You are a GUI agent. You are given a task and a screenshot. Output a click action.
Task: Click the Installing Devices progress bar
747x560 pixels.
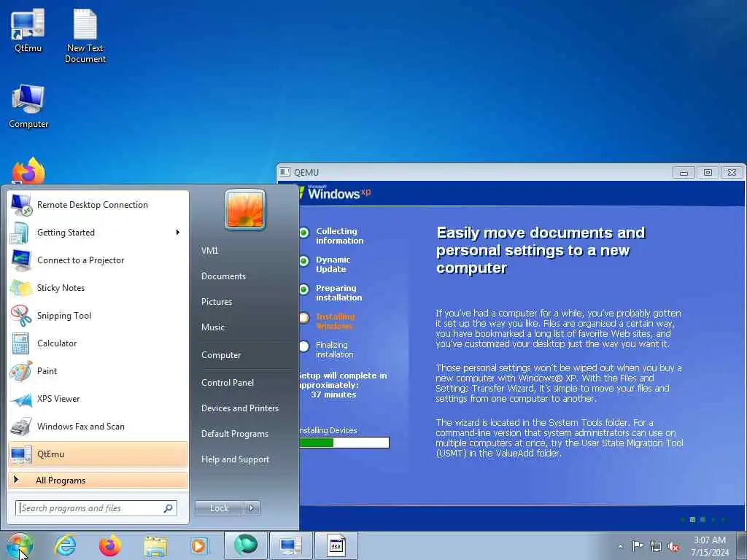pyautogui.click(x=344, y=443)
